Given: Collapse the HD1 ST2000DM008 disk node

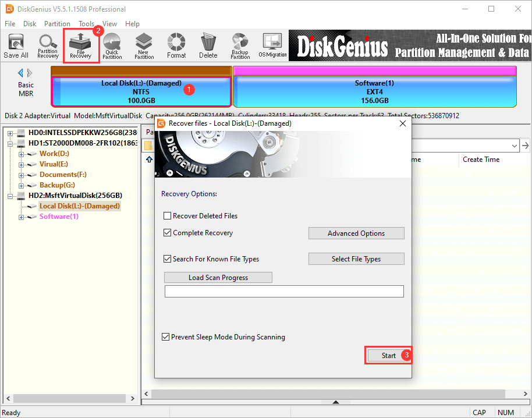Looking at the screenshot, I should click(10, 144).
